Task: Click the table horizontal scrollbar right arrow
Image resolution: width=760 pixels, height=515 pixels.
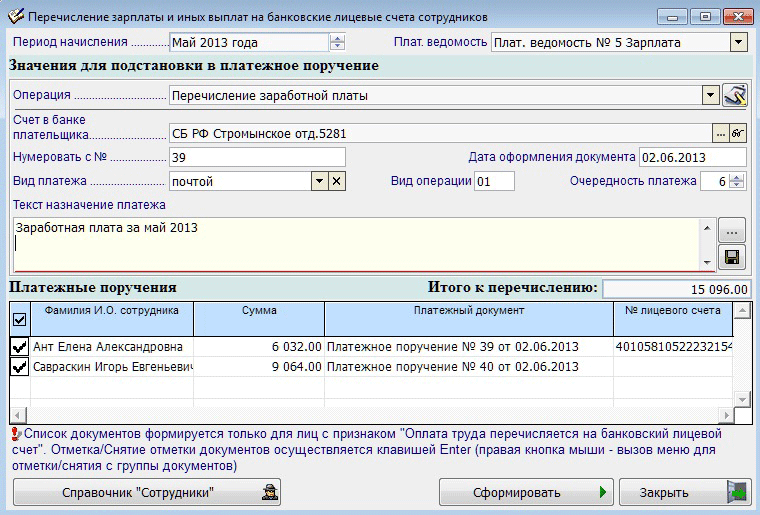Action: pos(726,415)
